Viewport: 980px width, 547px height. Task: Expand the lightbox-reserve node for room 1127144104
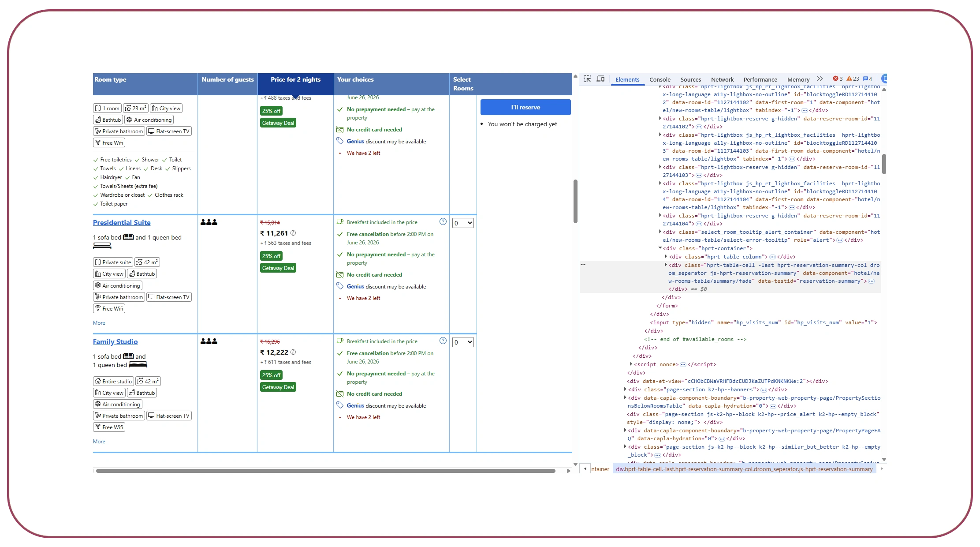(660, 215)
